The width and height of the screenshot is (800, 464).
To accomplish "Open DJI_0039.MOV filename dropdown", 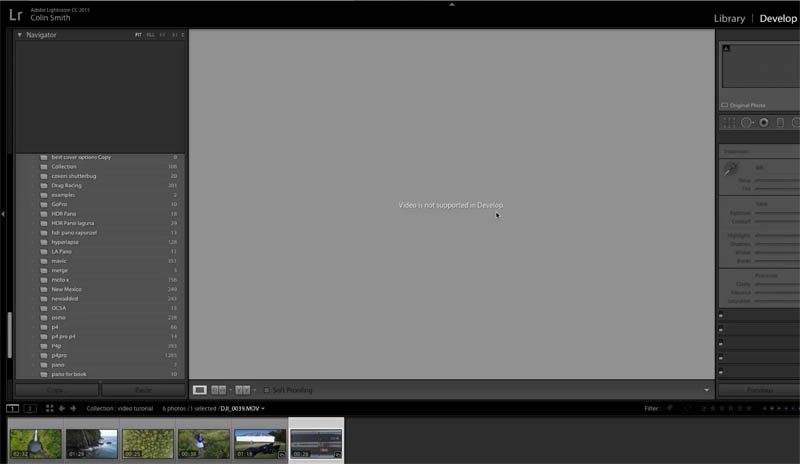I will [242, 408].
